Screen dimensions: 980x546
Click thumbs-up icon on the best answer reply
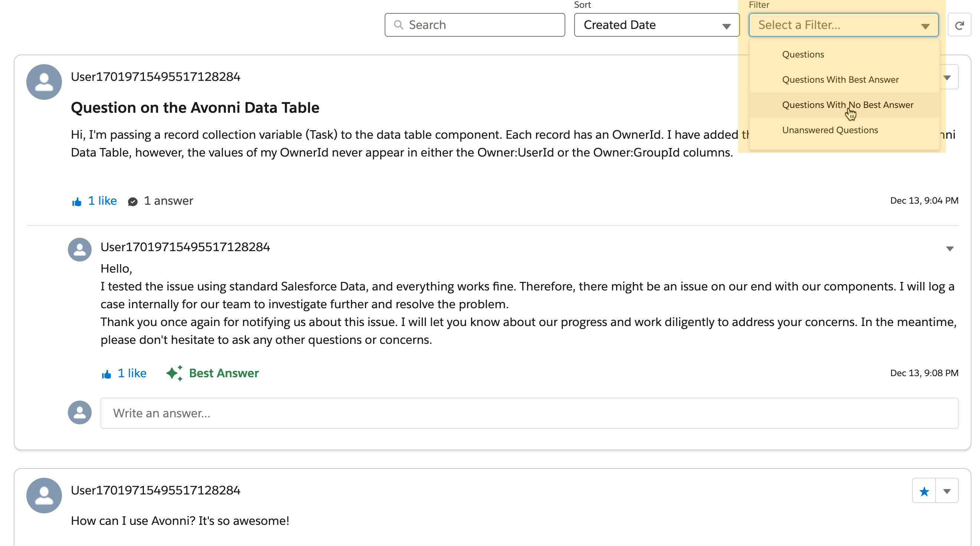click(x=106, y=374)
